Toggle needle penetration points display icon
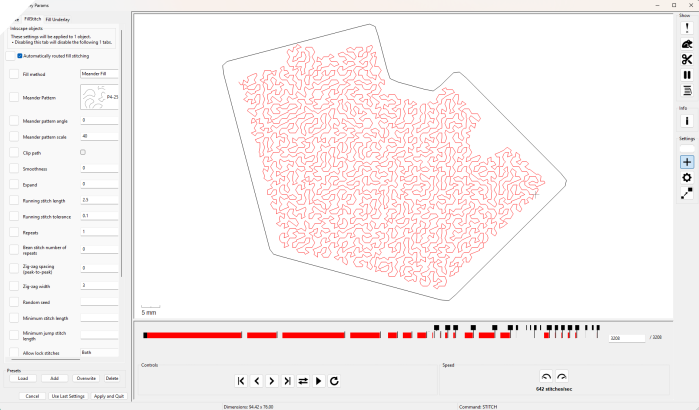This screenshot has width=699, height=410. pos(687,28)
